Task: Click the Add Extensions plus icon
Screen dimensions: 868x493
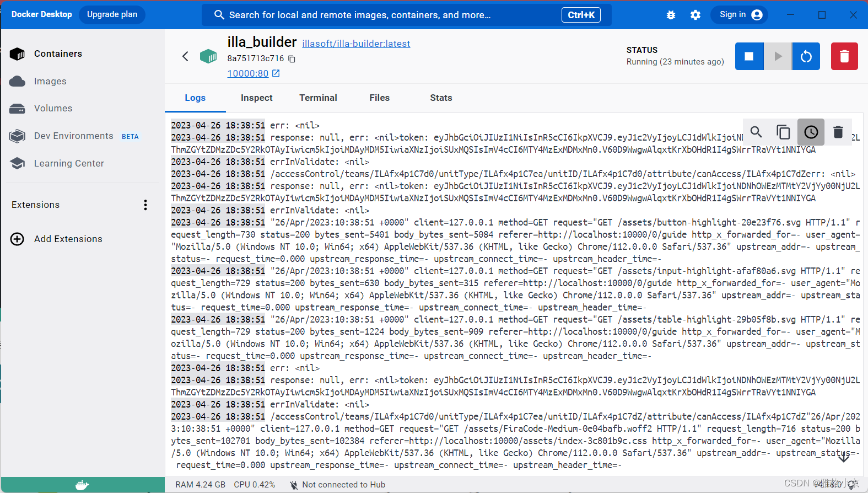Action: [17, 239]
